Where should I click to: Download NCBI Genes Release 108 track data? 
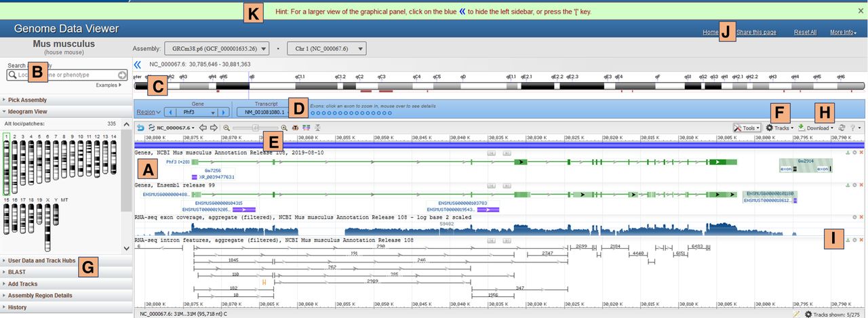click(848, 153)
